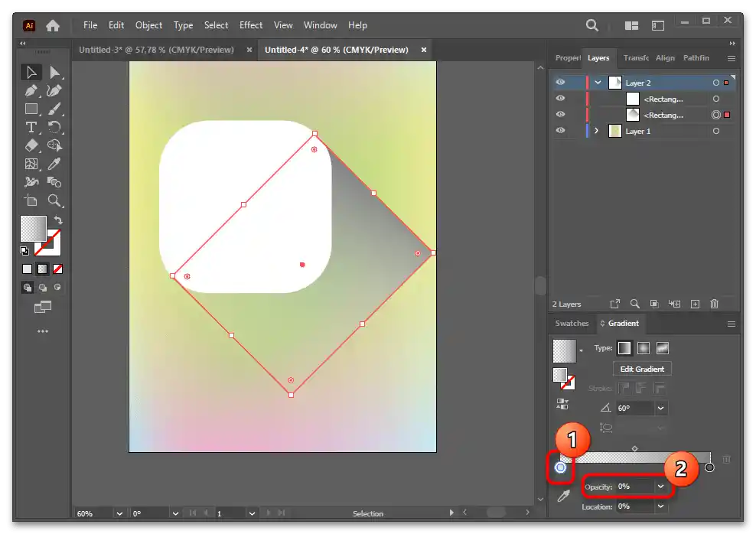Toggle visibility of Layer 1
Image resolution: width=756 pixels, height=534 pixels.
click(560, 131)
